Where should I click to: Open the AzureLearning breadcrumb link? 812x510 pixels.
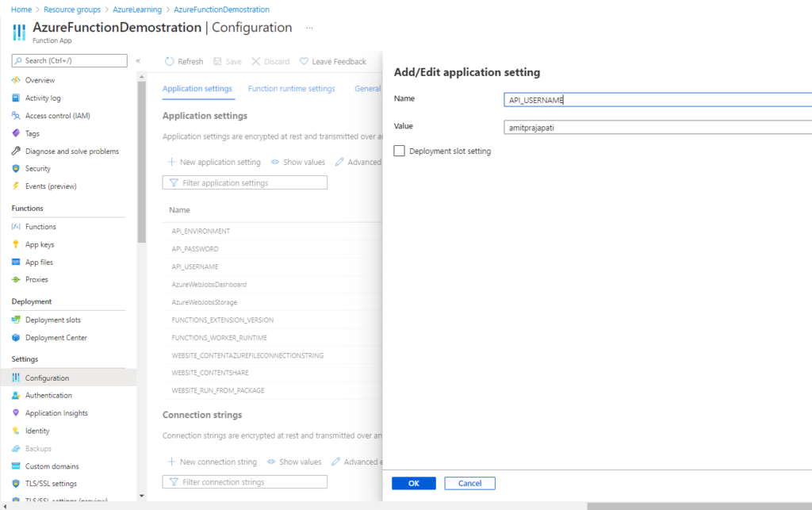pyautogui.click(x=137, y=10)
